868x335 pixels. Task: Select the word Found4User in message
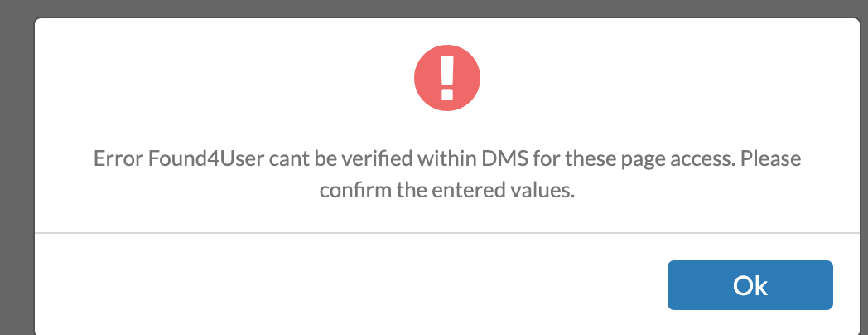click(x=206, y=159)
